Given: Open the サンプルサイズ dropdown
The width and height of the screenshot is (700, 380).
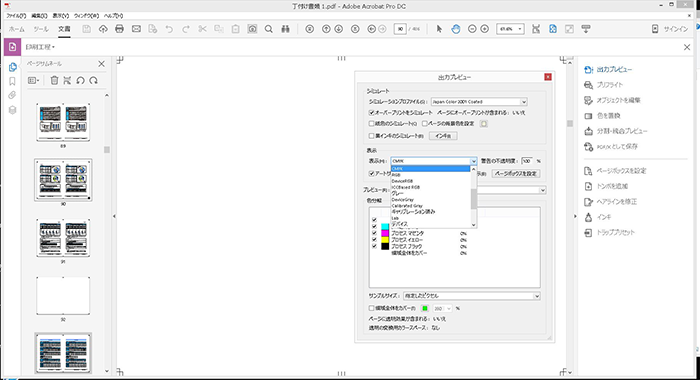Looking at the screenshot, I should [472, 296].
